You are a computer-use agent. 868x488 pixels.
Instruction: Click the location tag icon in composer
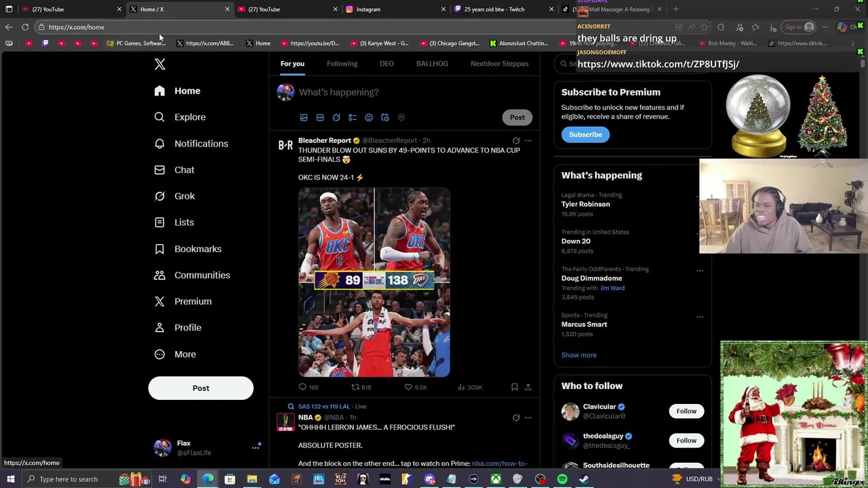click(401, 118)
